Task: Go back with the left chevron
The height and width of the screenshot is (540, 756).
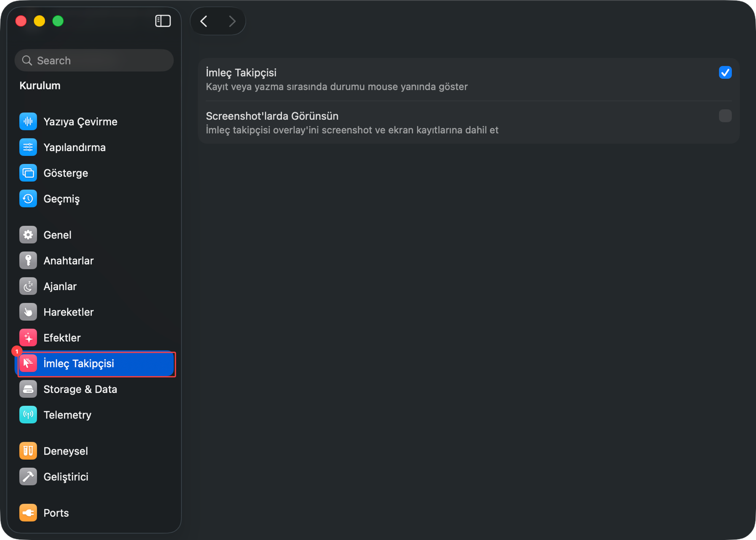Action: coord(204,21)
